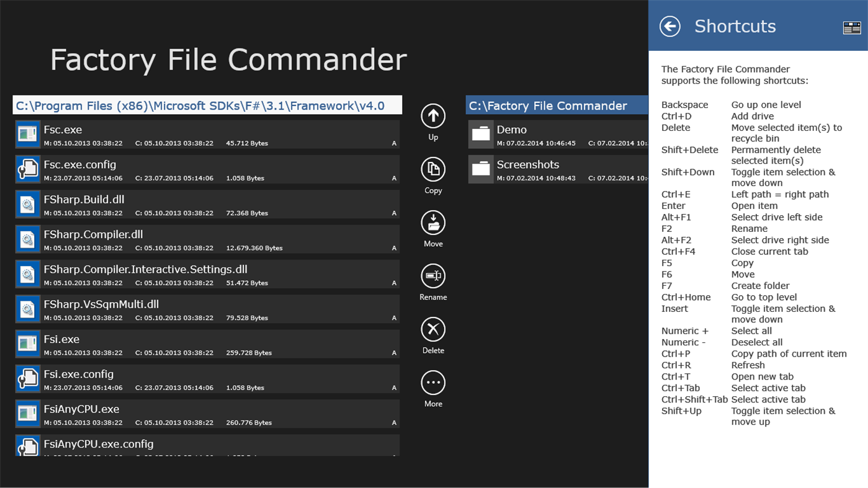Click the Fsi.exe file icon
Image resolution: width=868 pixels, height=488 pixels.
[x=28, y=344]
